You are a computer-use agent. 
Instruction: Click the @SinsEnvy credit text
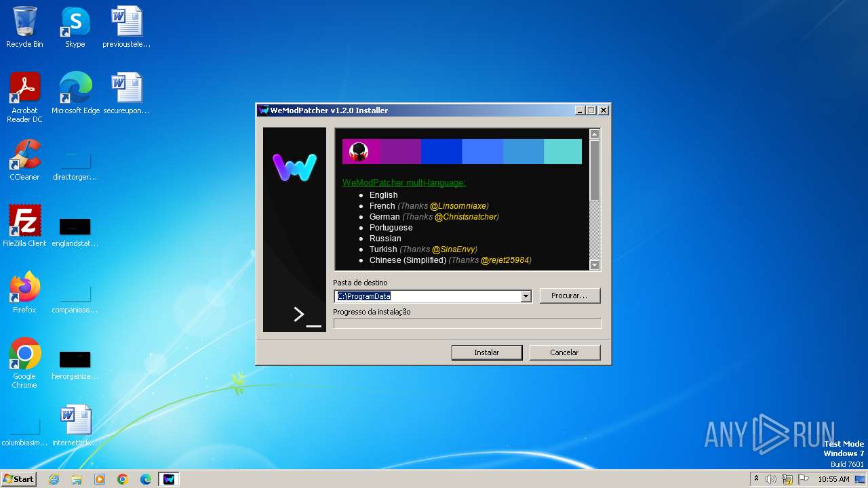point(454,249)
